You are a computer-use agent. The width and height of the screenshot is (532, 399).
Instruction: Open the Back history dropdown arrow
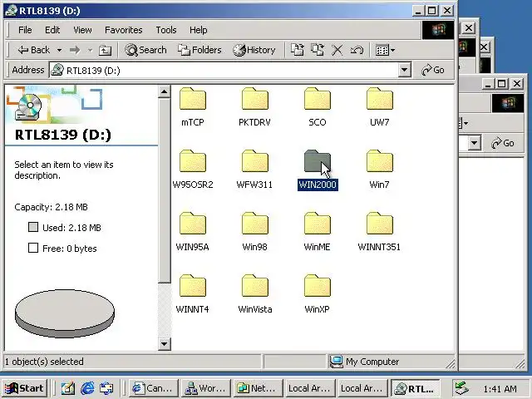59,50
